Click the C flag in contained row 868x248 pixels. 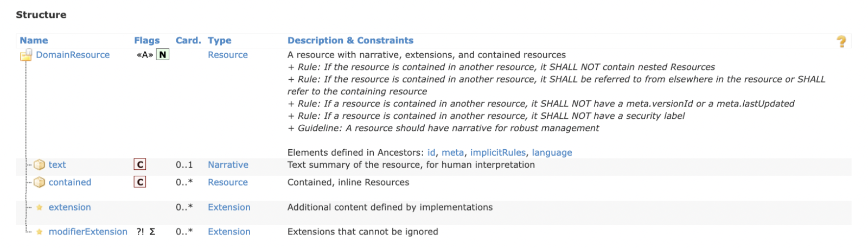140,182
